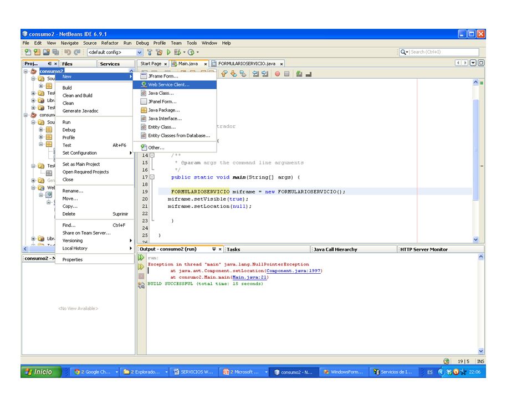Click the green Run Main Project icon

(168, 52)
